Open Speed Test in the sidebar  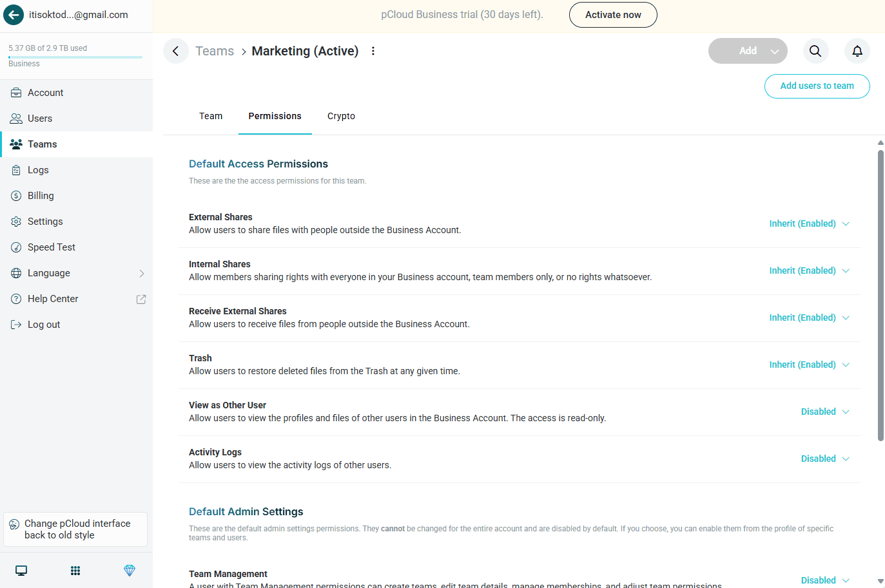(x=76, y=247)
